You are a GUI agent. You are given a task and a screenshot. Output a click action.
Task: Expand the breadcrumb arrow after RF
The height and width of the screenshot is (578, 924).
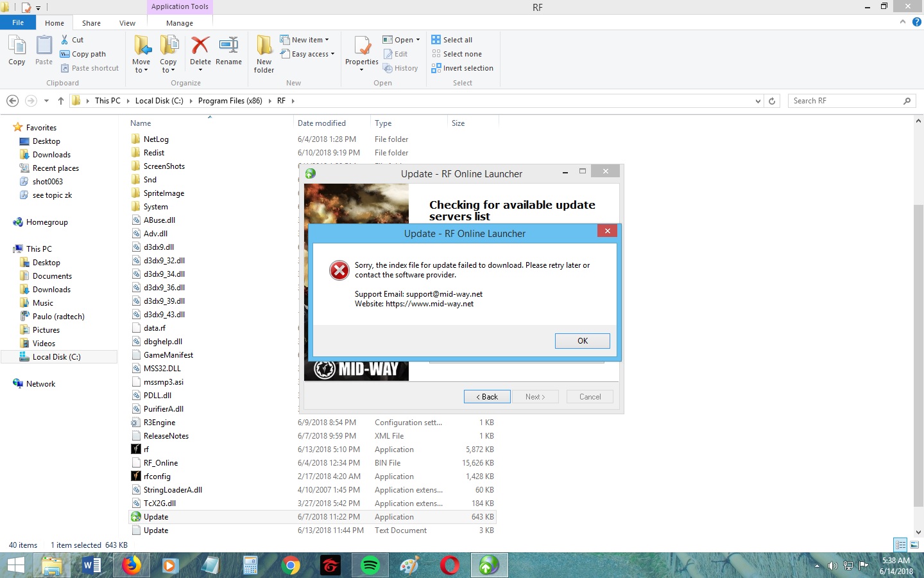(293, 101)
